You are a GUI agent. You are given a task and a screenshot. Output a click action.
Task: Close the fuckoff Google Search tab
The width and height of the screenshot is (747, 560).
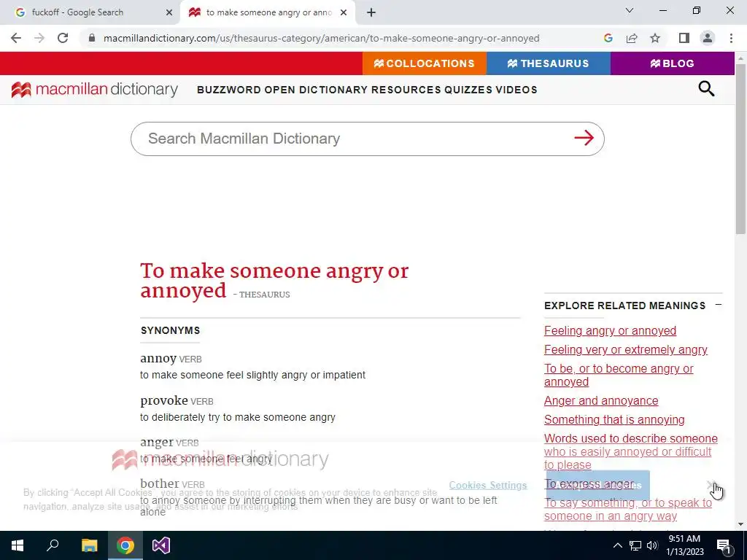[x=169, y=13]
